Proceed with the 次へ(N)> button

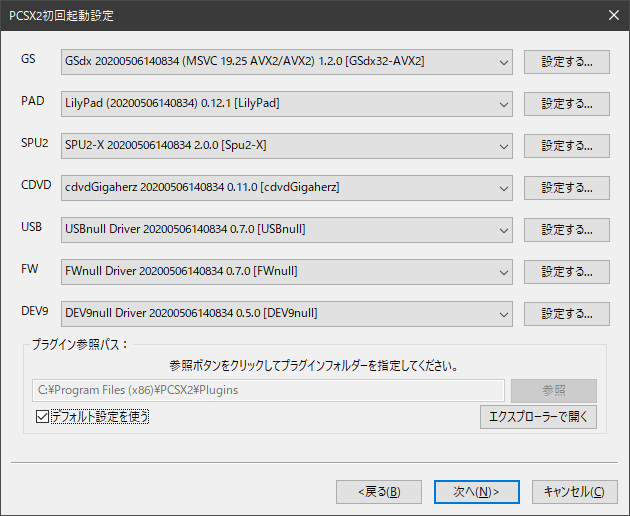click(x=477, y=492)
